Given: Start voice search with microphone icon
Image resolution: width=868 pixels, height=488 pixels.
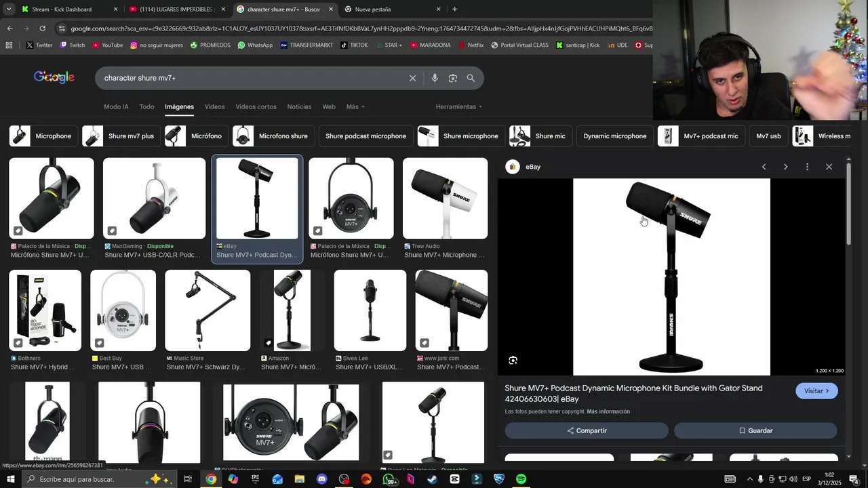Looking at the screenshot, I should click(x=435, y=78).
